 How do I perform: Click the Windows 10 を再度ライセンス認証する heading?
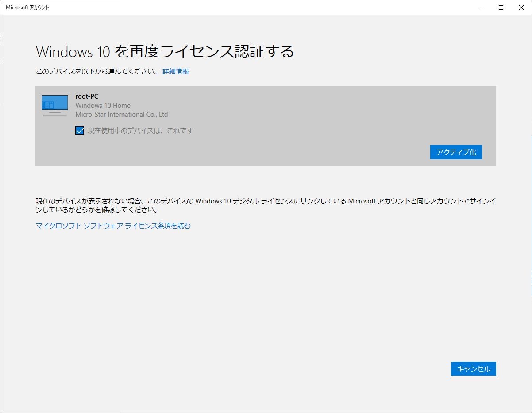[x=165, y=52]
